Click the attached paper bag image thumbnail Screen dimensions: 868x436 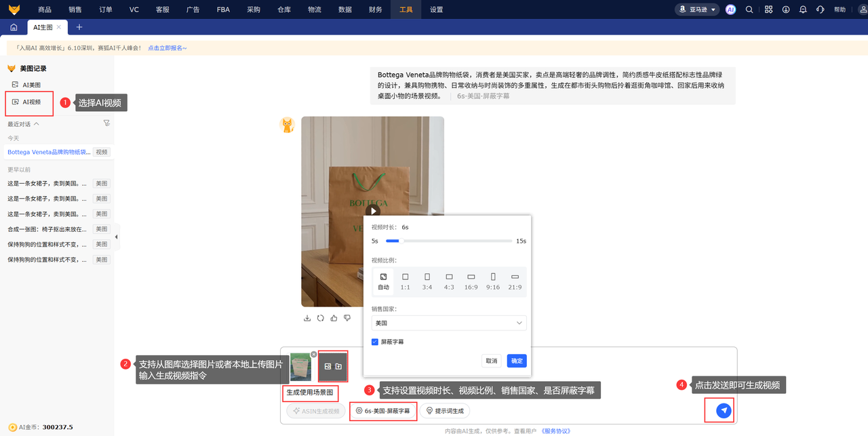coord(301,368)
